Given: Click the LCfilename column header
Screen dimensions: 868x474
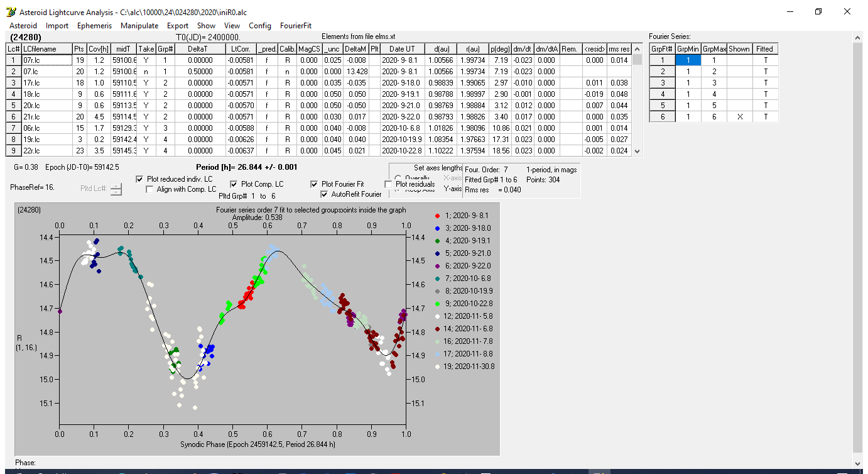Looking at the screenshot, I should click(46, 49).
